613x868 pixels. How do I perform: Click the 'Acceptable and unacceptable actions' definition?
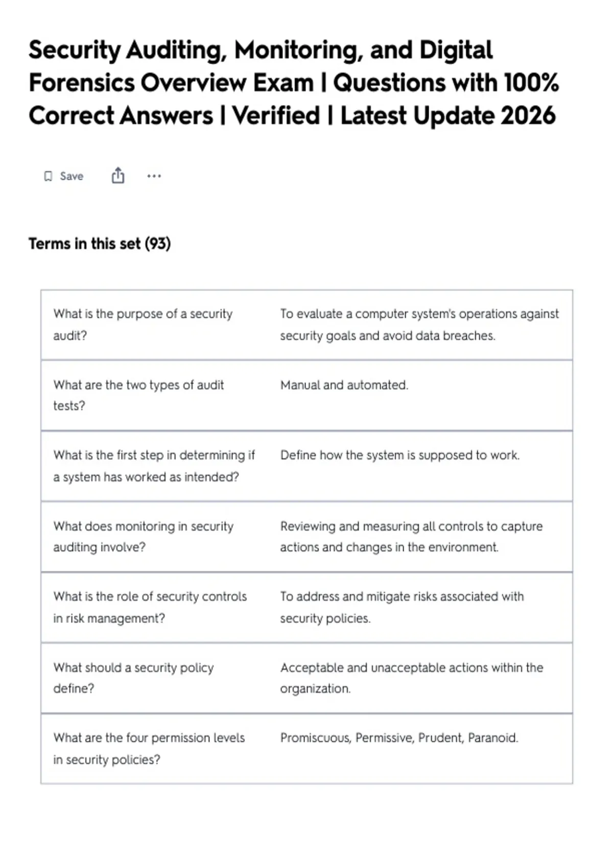click(412, 678)
